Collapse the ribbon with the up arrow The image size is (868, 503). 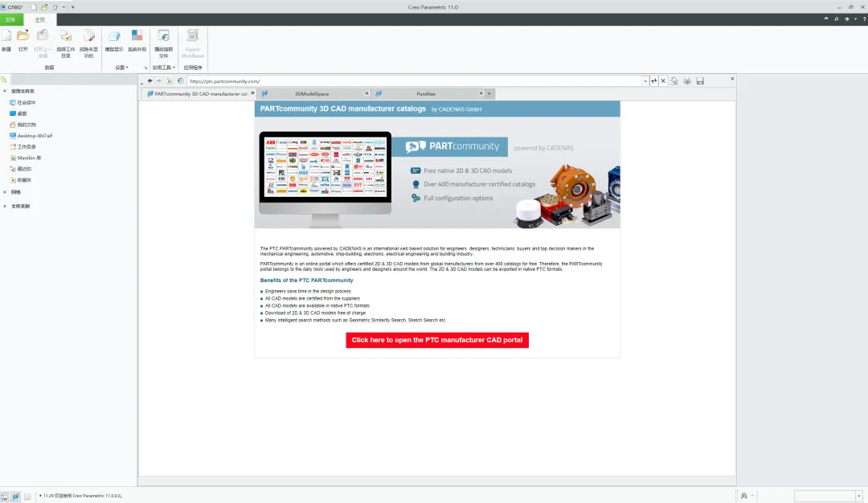(826, 18)
